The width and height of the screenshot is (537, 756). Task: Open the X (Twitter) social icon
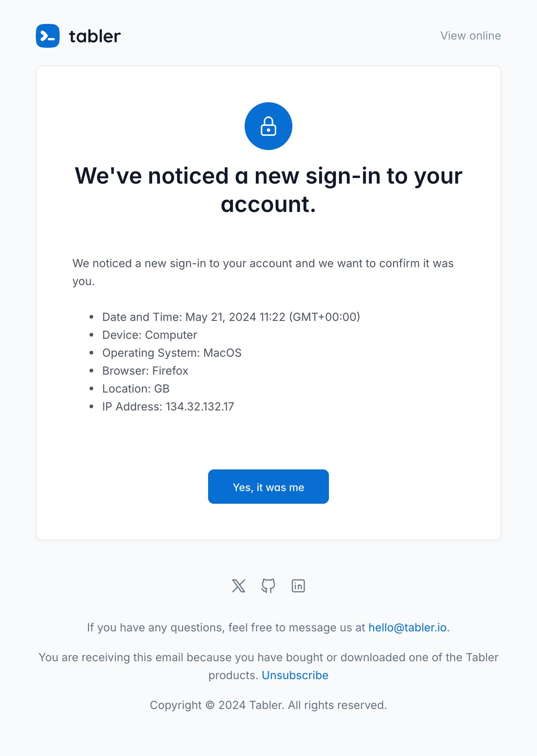coord(239,586)
